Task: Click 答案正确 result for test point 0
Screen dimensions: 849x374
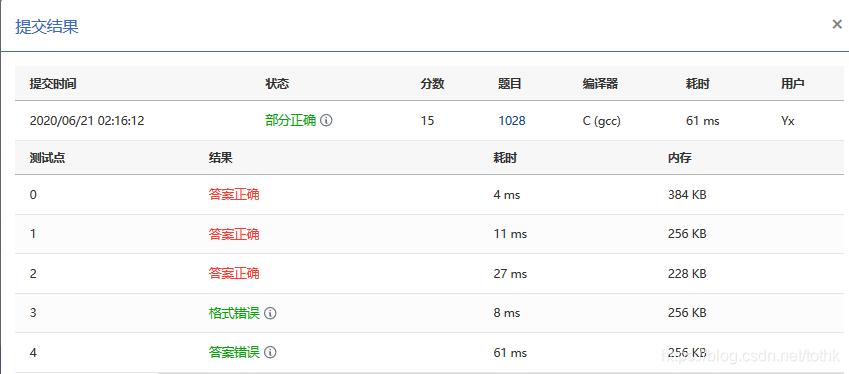Action: (234, 194)
